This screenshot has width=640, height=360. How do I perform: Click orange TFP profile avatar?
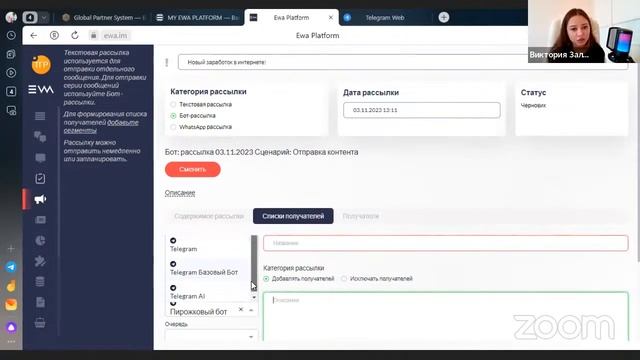tap(41, 64)
